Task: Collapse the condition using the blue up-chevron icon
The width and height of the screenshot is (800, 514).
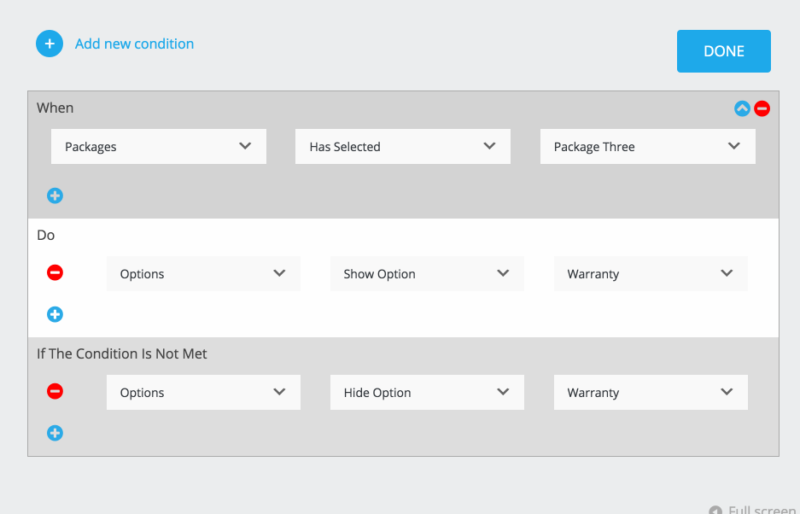Action: tap(742, 108)
